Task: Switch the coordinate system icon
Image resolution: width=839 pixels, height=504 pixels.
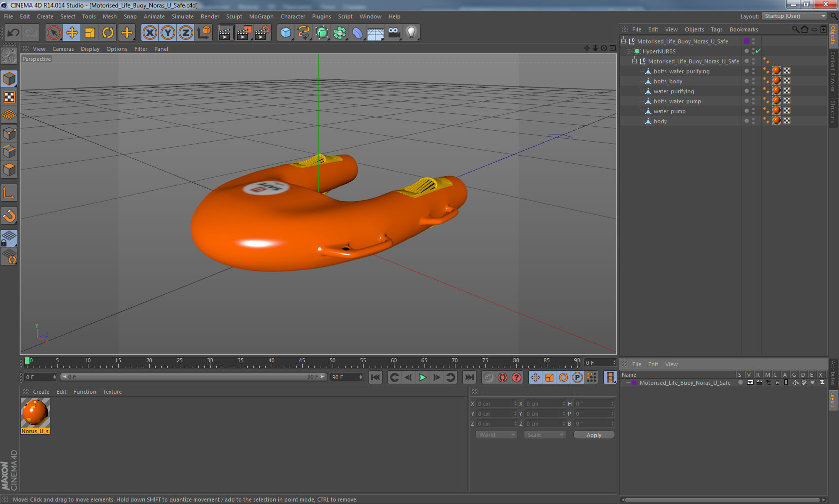Action: [204, 33]
